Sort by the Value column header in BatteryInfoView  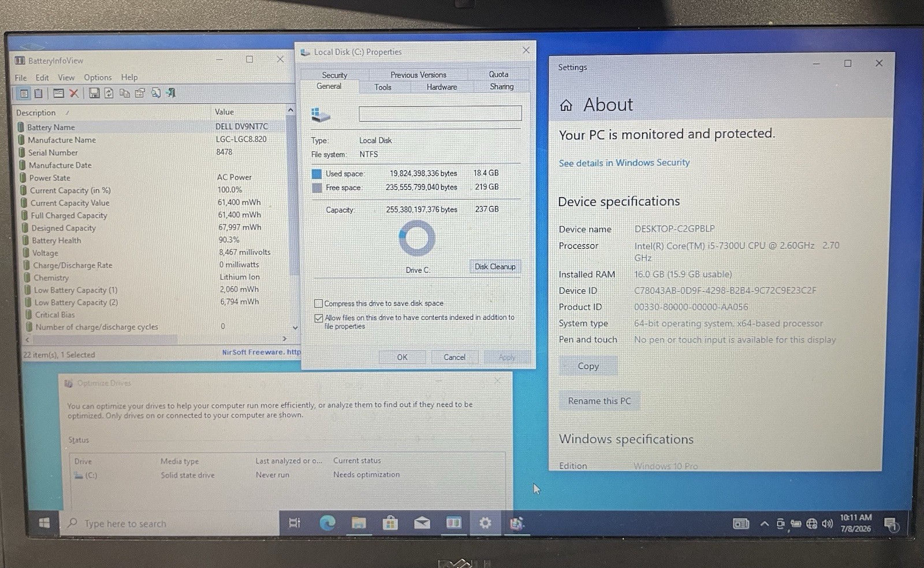[225, 112]
